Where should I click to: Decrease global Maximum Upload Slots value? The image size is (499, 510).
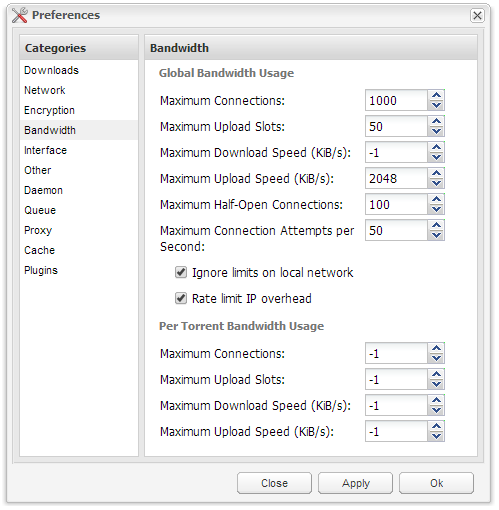click(436, 131)
